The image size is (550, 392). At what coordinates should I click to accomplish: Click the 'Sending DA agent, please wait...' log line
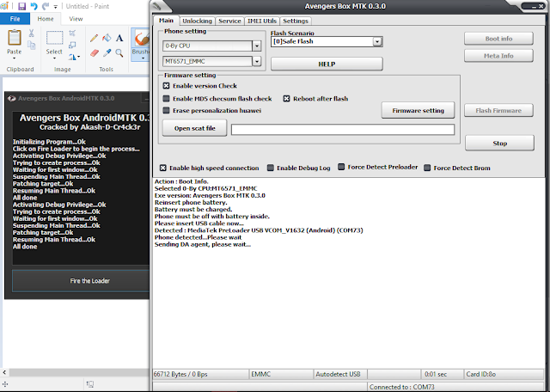tap(203, 244)
